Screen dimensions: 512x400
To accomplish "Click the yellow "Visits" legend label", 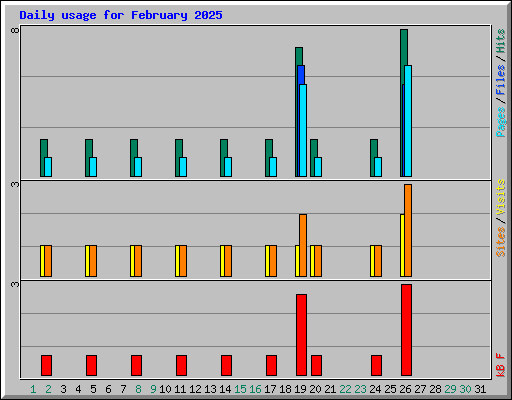I will (x=501, y=197).
